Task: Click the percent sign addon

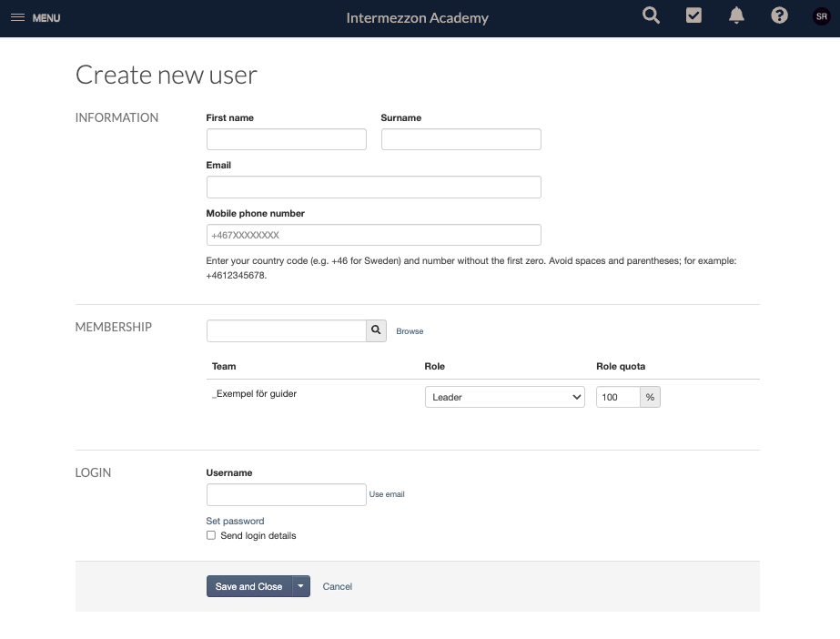Action: point(651,397)
